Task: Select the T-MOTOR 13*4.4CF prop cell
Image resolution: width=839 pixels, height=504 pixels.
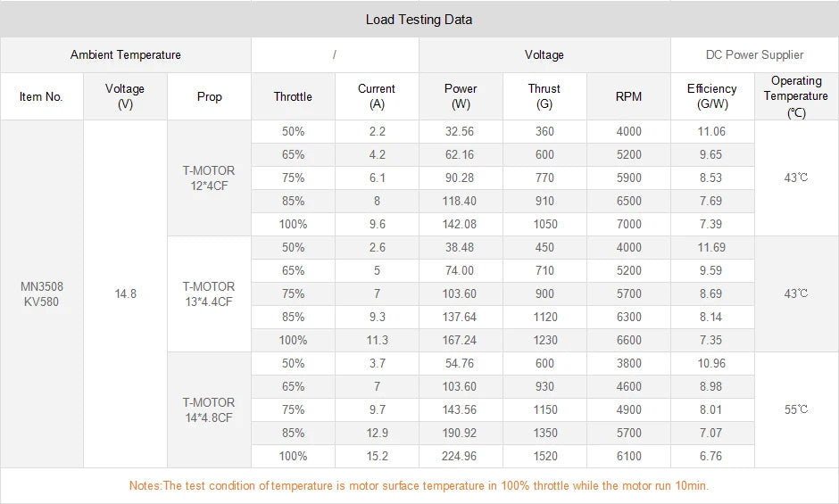Action: [209, 293]
